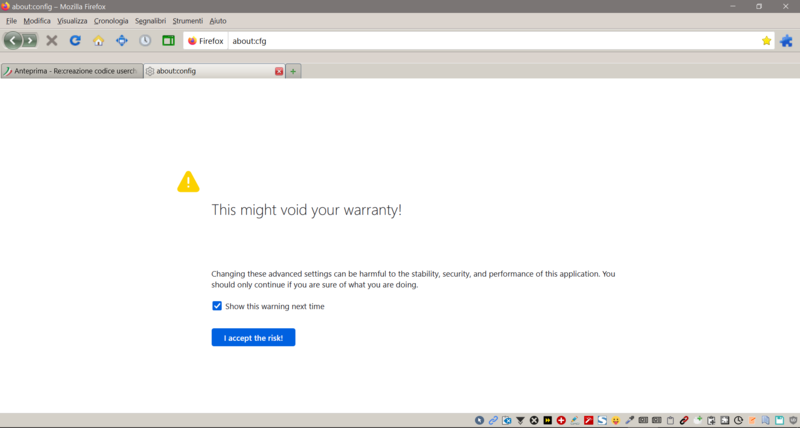Click the blue cursor circle status icon
Viewport: 800px width, 428px height.
click(x=479, y=420)
